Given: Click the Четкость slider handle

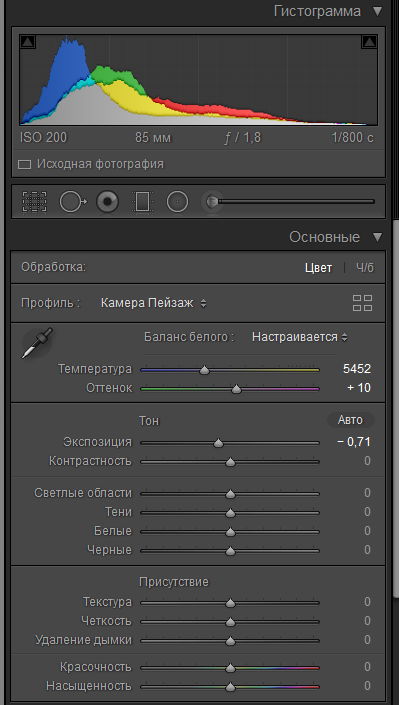Looking at the screenshot, I should [x=230, y=622].
